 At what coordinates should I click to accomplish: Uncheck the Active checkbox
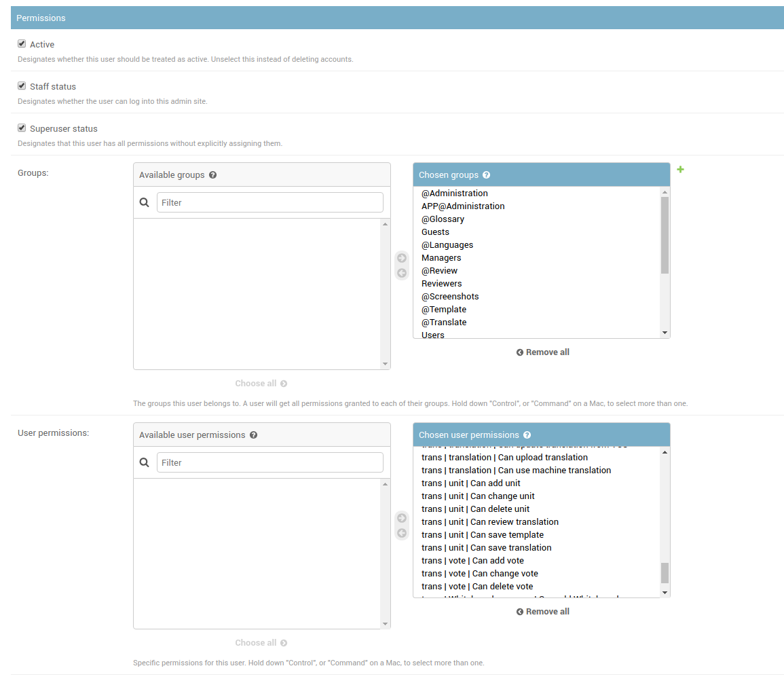coord(21,43)
